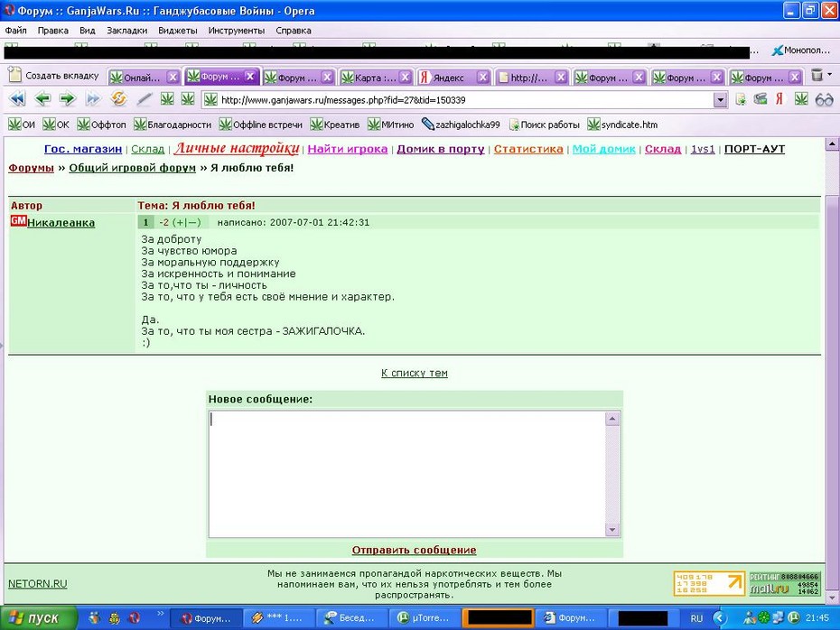This screenshot has height=630, width=840.
Task: Open the Offline встречи bookmark
Action: [261, 125]
